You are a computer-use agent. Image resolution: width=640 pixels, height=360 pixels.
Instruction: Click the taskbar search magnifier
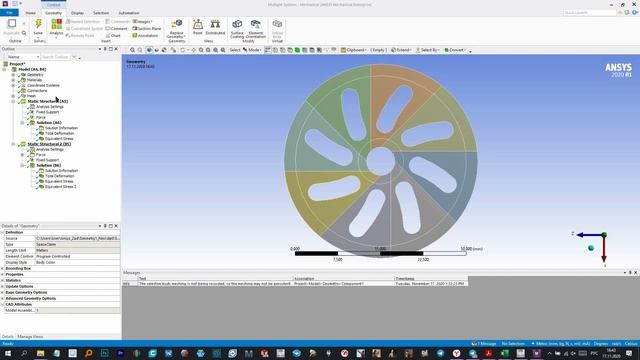24,353
